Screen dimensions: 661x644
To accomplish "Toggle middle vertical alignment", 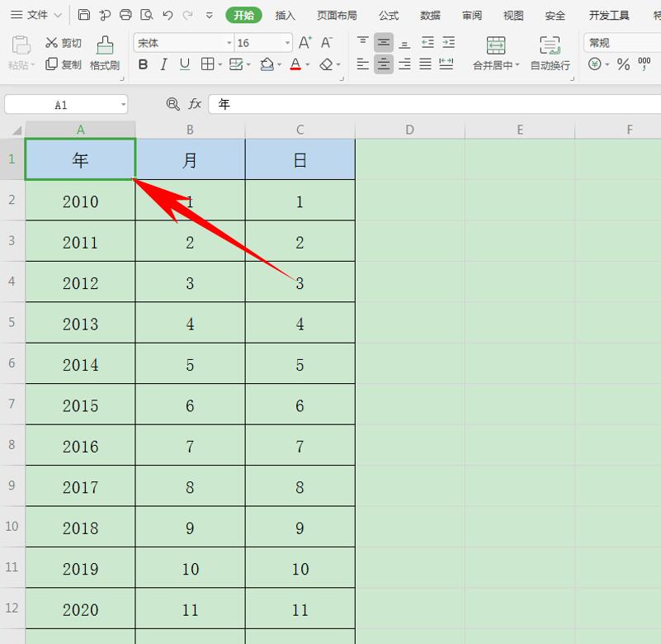I will click(x=383, y=42).
